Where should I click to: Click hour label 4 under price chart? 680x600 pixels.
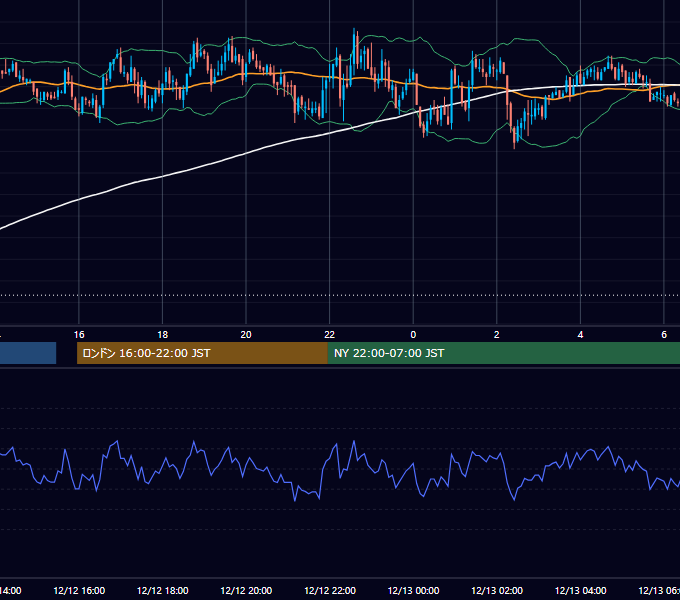[x=580, y=335]
